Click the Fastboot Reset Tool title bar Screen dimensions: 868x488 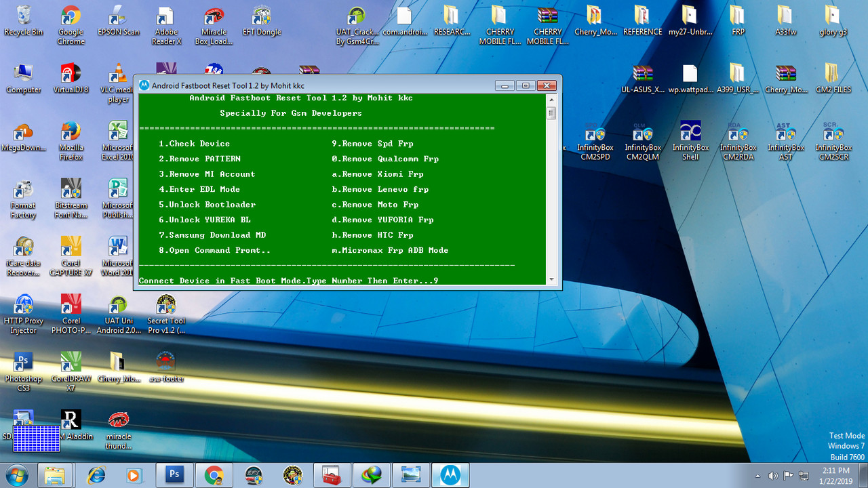coord(315,85)
